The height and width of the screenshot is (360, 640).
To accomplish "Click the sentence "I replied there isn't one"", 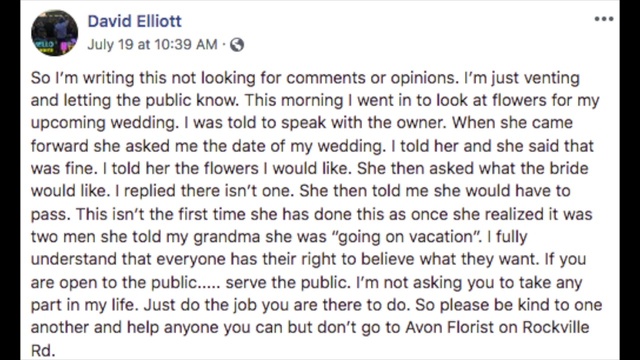I will coord(204,191).
